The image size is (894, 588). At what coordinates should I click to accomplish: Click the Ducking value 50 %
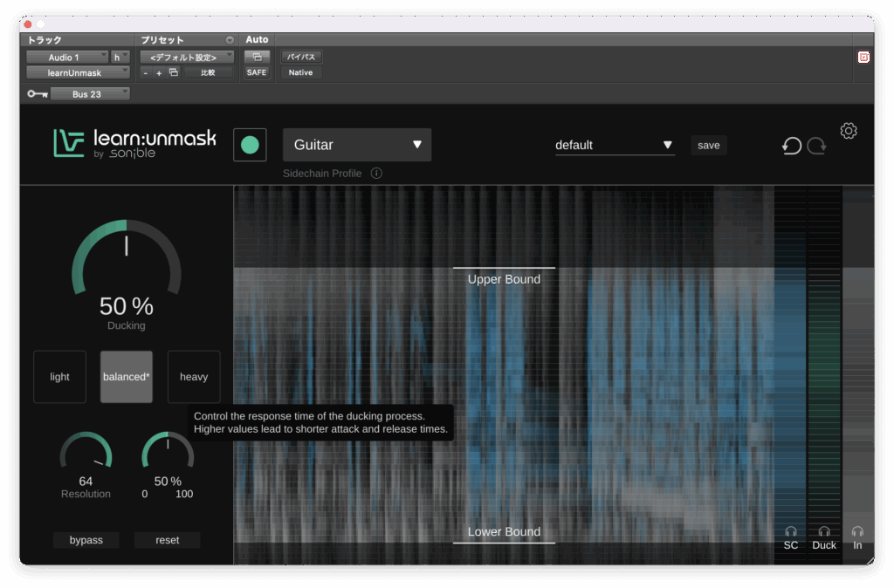coord(127,306)
